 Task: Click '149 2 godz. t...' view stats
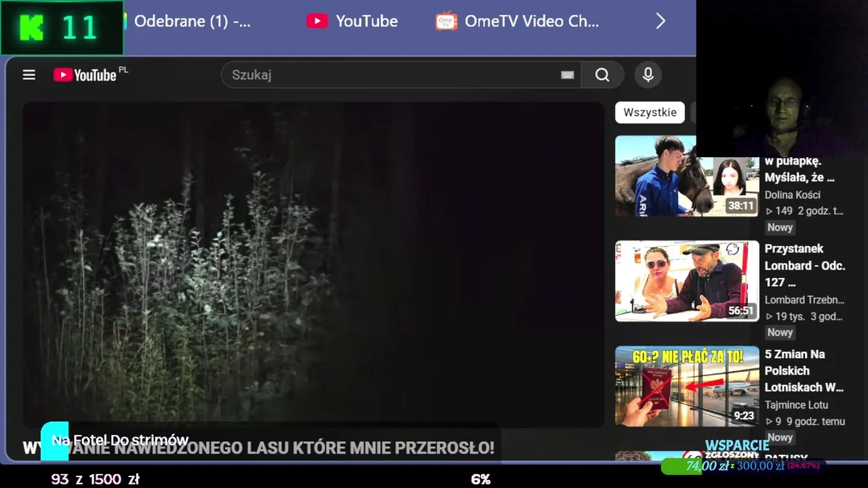[804, 211]
